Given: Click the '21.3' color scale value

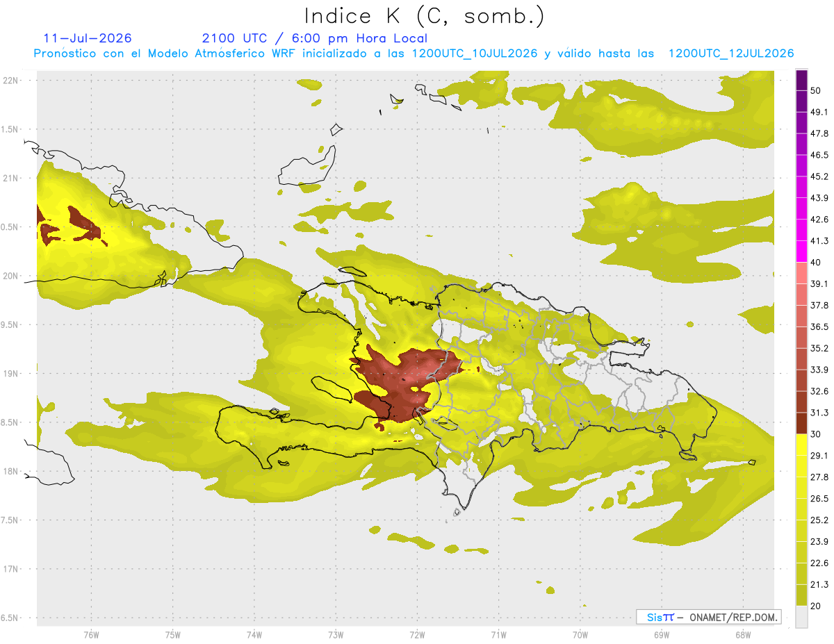Looking at the screenshot, I should click(x=819, y=585).
